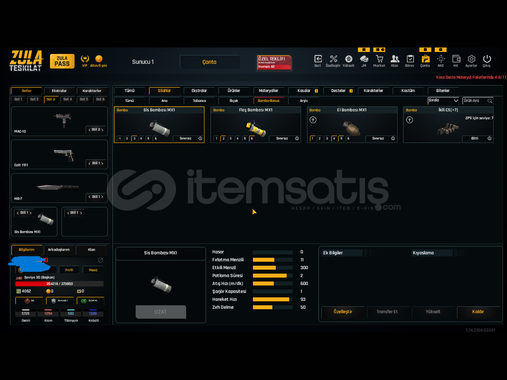
Task: Open the Özelleştir tools icon in the top toolbar
Action: (333, 61)
